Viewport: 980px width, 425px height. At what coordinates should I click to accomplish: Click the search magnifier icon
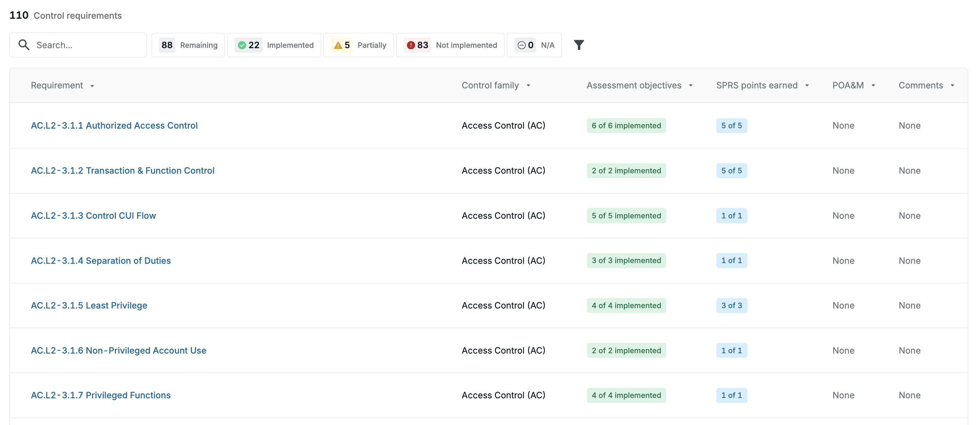point(24,45)
